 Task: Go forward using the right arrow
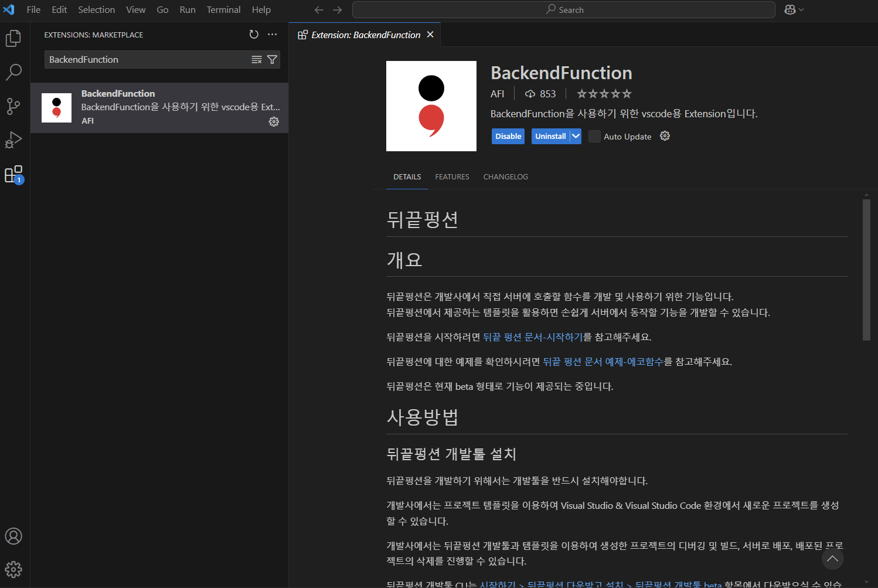click(x=338, y=10)
